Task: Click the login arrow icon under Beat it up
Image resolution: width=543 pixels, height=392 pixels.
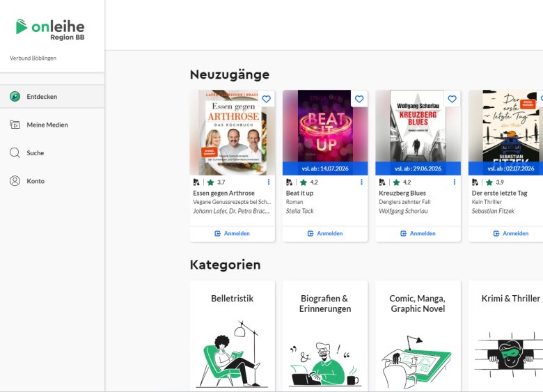Action: (310, 234)
